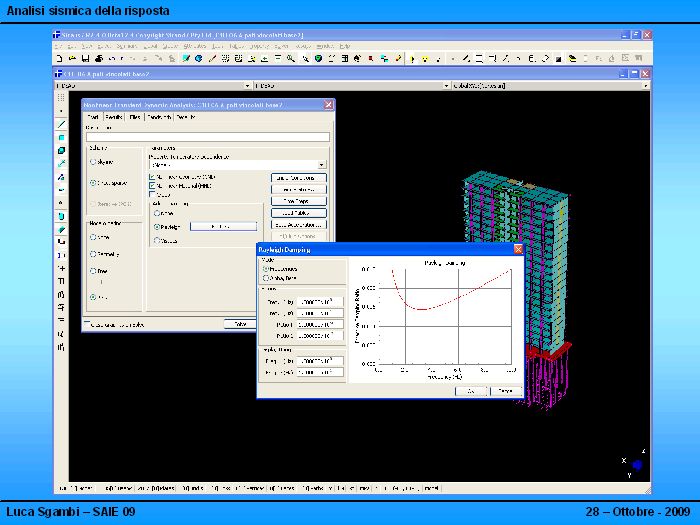Open the dropdown list in the Options section
700x525 pixels.
tap(322, 164)
